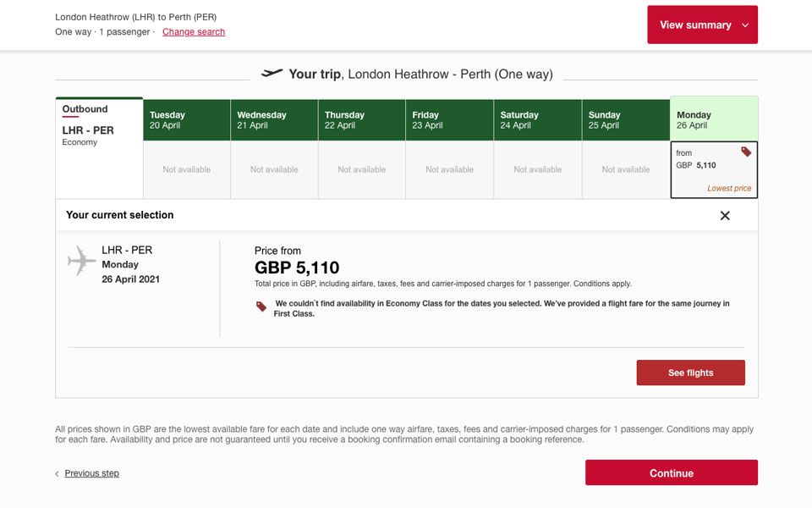
Task: Go back via Previous step link
Action: pyautogui.click(x=91, y=473)
